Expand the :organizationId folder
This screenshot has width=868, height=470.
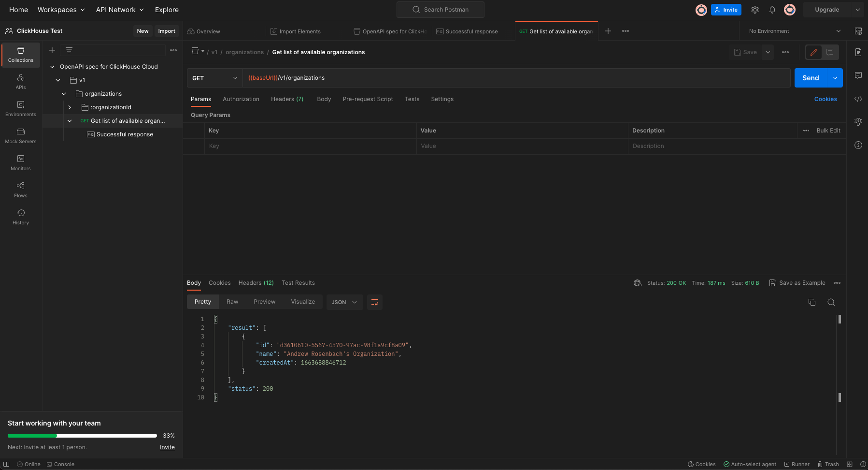click(x=70, y=107)
